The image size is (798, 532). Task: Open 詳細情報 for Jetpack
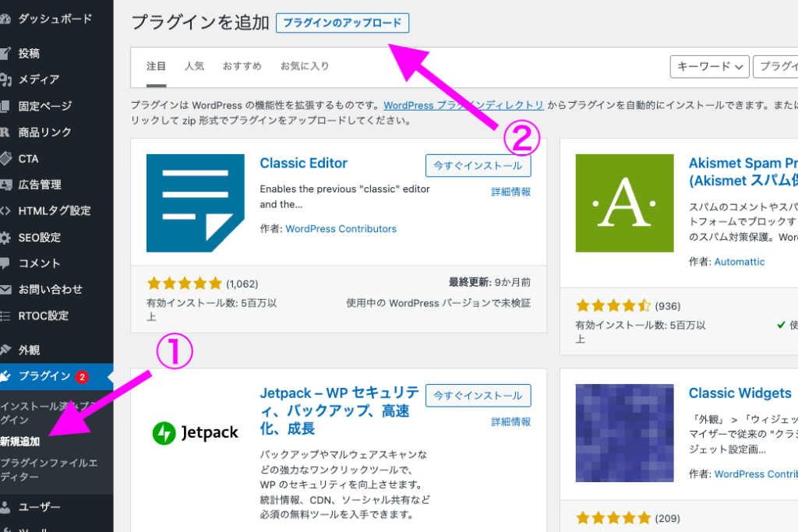pos(511,421)
